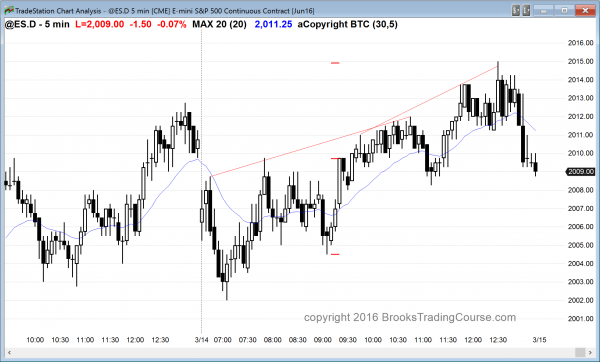Viewport: 600px width, 362px height.
Task: Click the 2006.00 price axis label
Action: (580, 227)
